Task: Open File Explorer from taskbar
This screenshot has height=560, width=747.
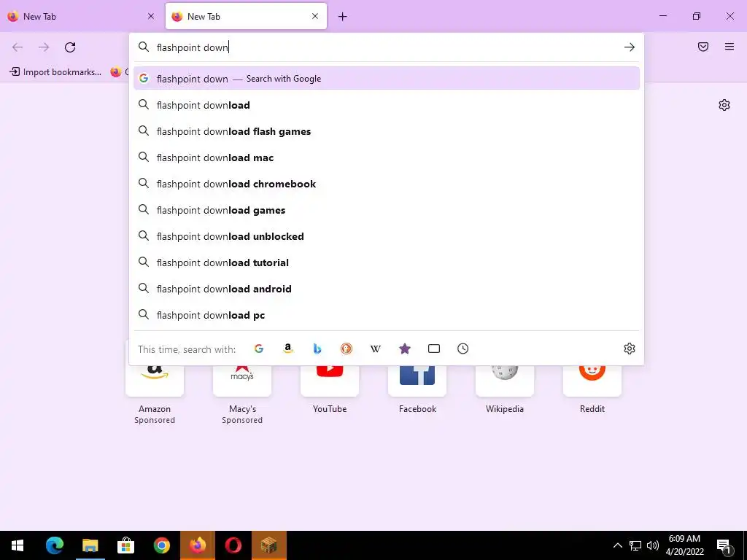Action: (x=90, y=545)
